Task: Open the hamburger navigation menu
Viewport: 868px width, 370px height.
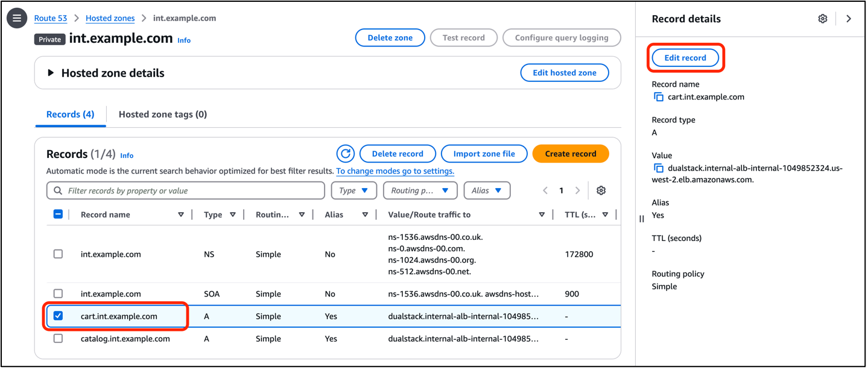Action: (x=17, y=18)
